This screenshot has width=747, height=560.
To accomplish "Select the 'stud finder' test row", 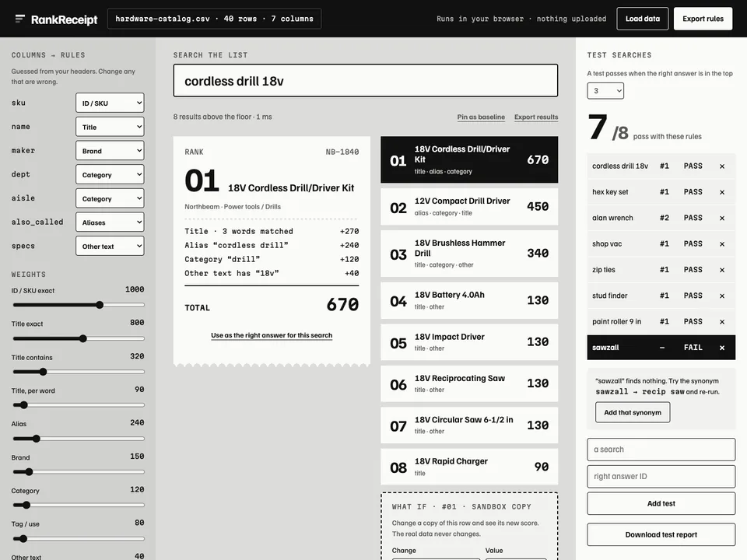I will (x=661, y=296).
